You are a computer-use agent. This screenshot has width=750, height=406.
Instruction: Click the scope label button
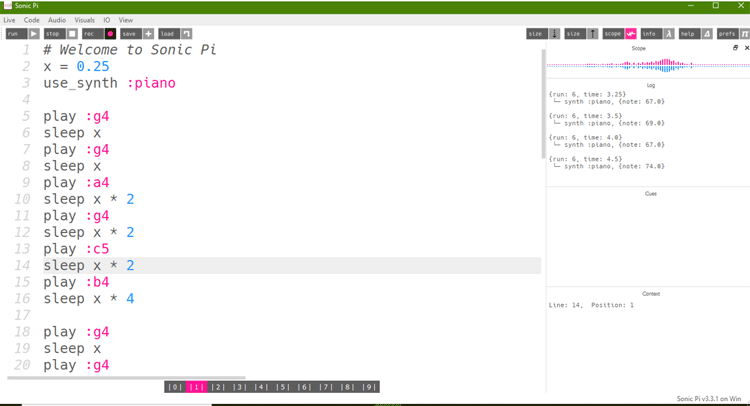613,33
